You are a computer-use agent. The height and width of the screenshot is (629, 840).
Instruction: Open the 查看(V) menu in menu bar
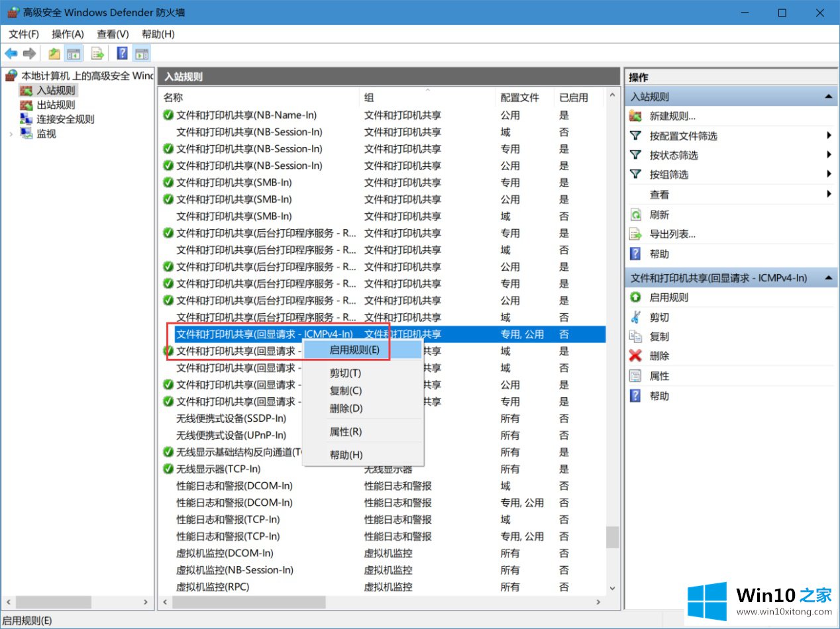tap(113, 34)
